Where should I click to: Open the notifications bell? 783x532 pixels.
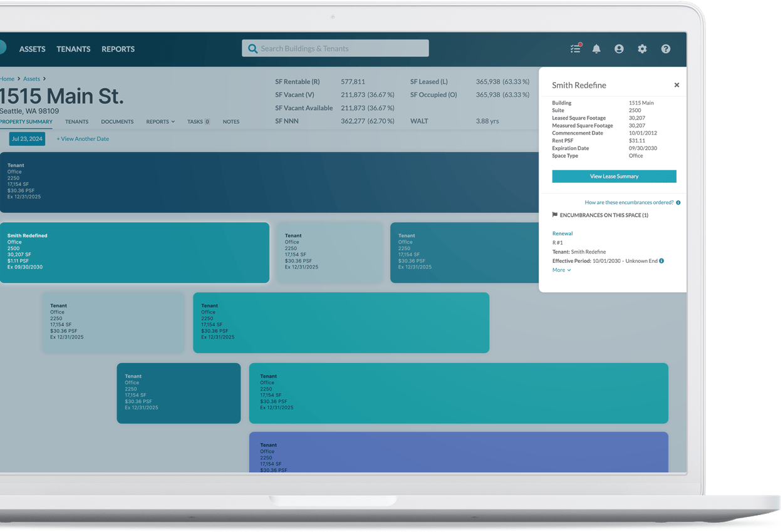596,49
